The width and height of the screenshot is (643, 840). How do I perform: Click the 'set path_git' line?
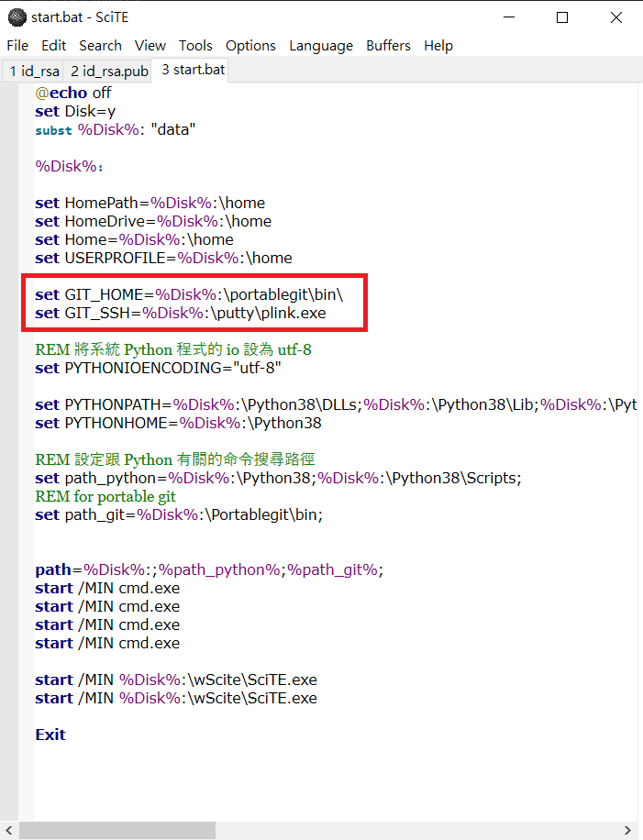(x=179, y=514)
